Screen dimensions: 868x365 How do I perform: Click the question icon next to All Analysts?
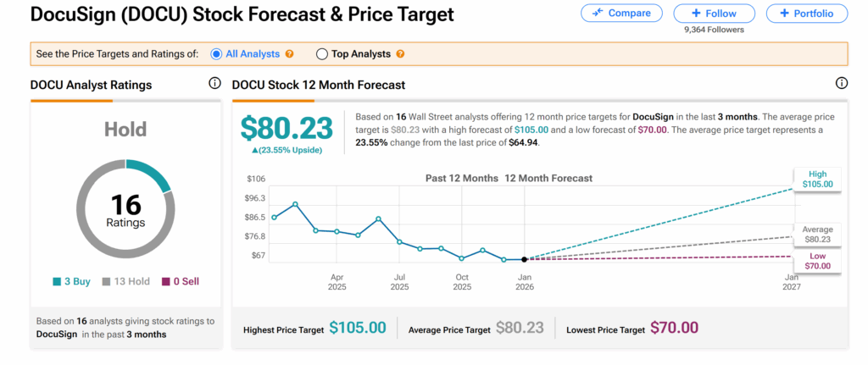coord(290,54)
